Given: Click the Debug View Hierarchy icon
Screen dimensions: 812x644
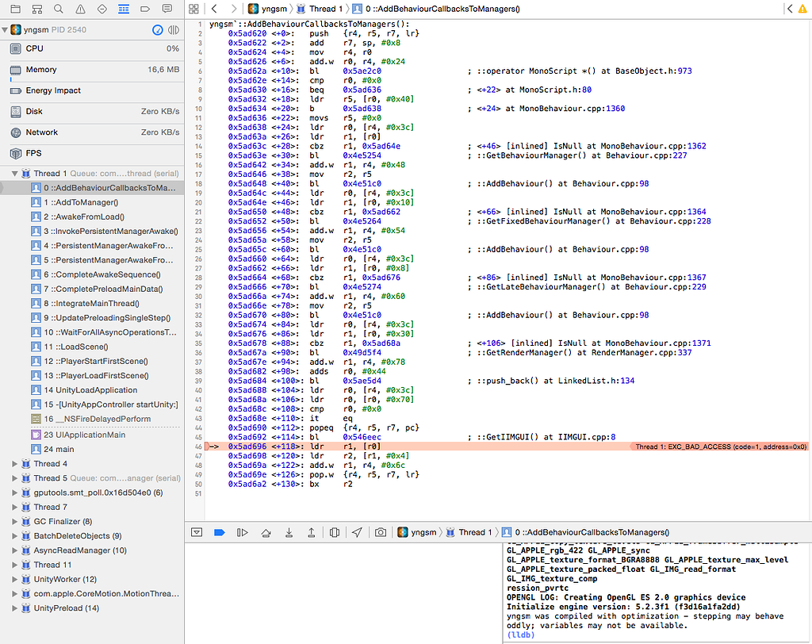Looking at the screenshot, I should [x=335, y=532].
